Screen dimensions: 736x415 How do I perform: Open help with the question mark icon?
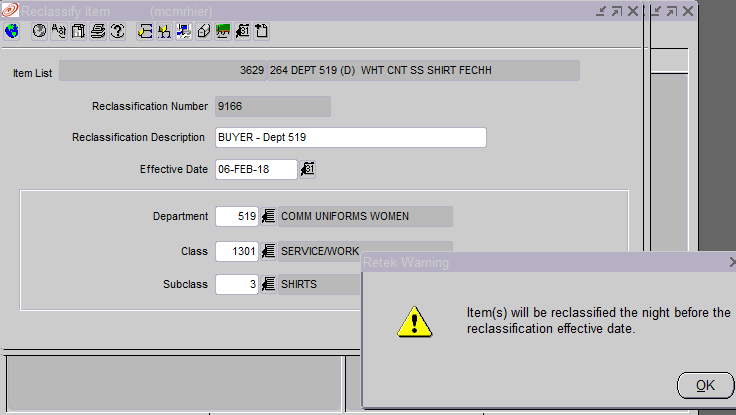coord(118,31)
